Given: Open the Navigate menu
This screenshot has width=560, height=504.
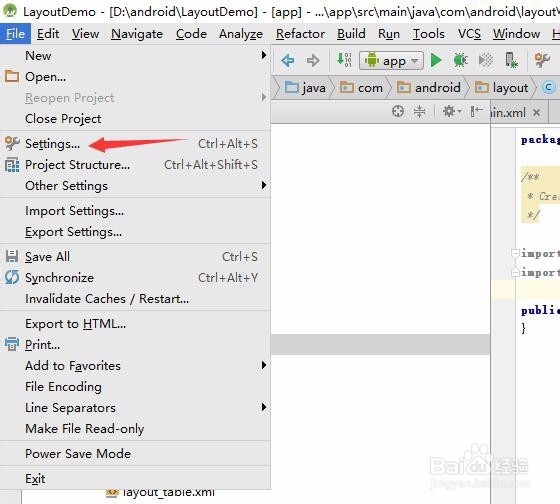Looking at the screenshot, I should [x=137, y=34].
